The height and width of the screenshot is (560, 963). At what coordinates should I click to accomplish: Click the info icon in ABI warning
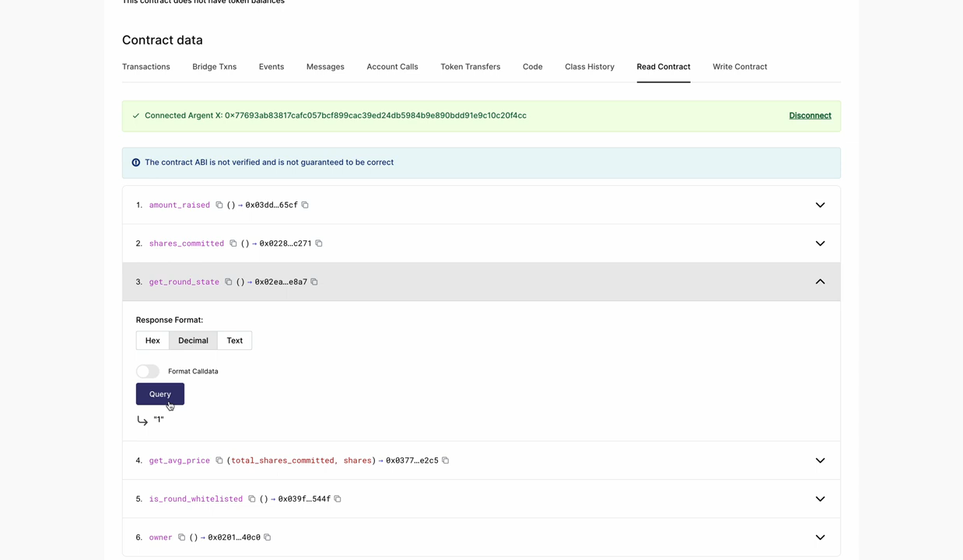click(136, 163)
